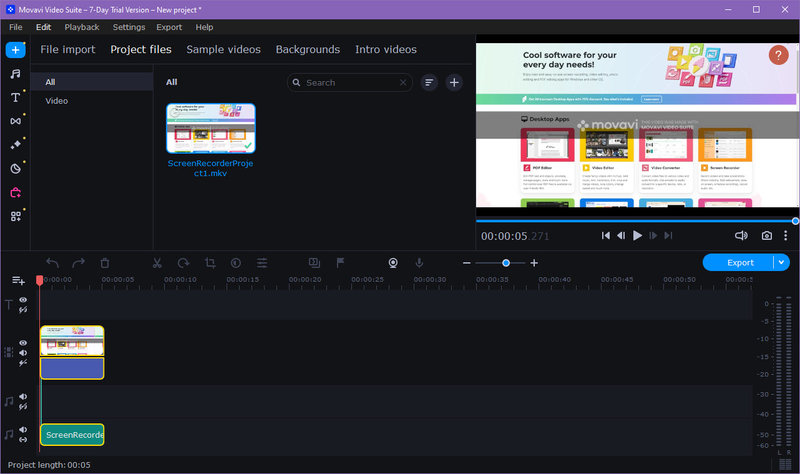The image size is (800, 474).
Task: Open the help question mark button
Action: click(x=778, y=55)
